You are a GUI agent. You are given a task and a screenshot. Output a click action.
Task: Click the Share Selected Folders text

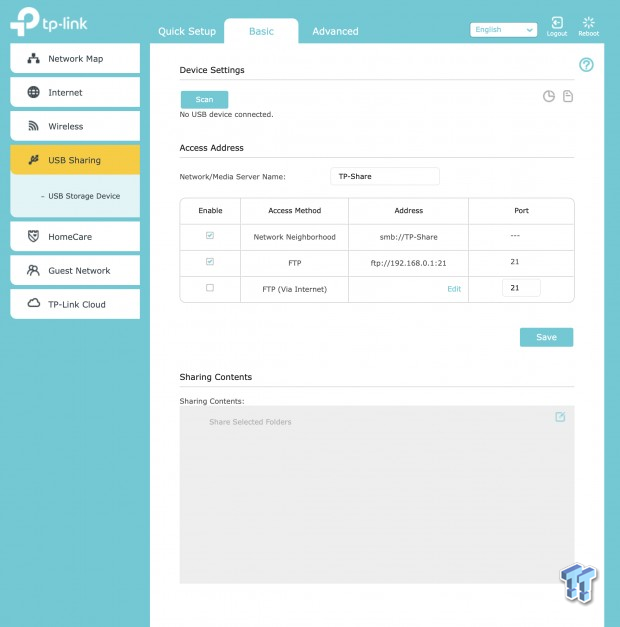[x=250, y=422]
